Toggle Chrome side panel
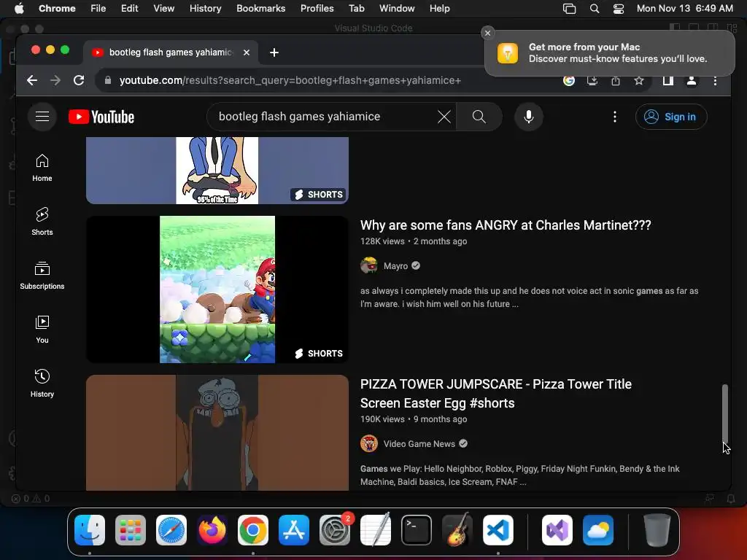 coord(668,80)
